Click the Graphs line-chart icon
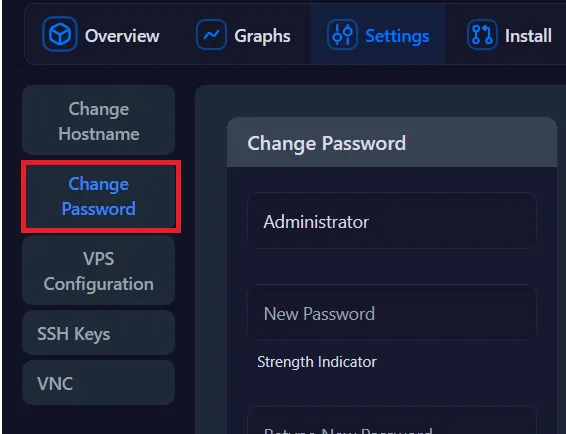 (212, 35)
